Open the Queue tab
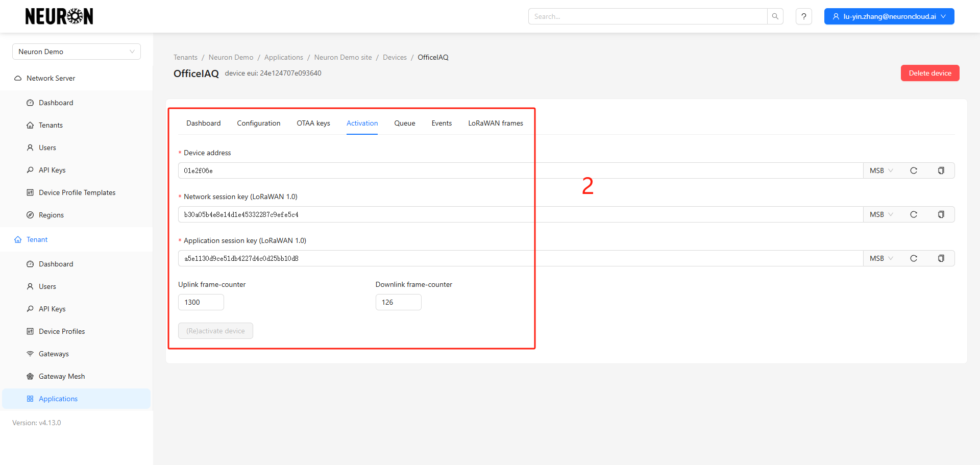The height and width of the screenshot is (465, 980). pos(405,123)
